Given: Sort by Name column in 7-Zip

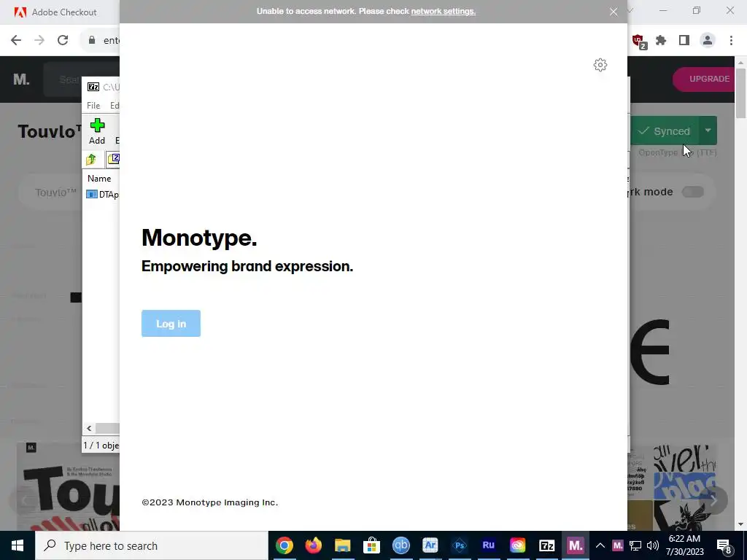Looking at the screenshot, I should [99, 179].
